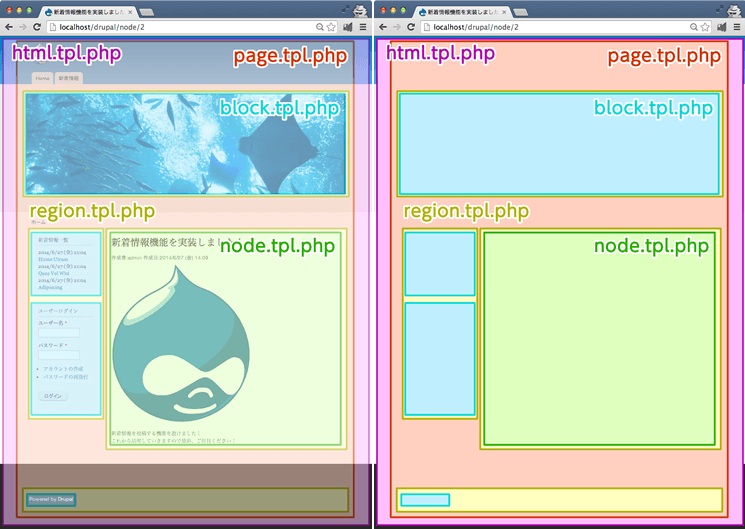Click incognito spy icon in right window
The image size is (745, 529).
pos(735,10)
